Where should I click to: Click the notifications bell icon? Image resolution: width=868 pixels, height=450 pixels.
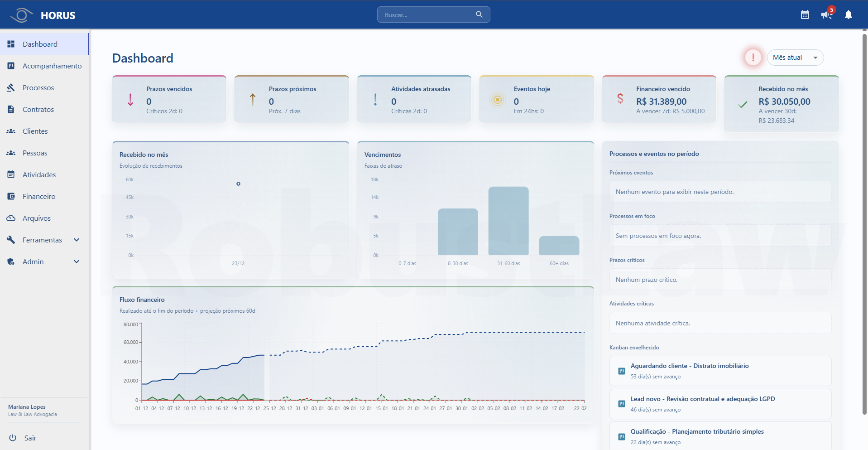click(x=848, y=15)
